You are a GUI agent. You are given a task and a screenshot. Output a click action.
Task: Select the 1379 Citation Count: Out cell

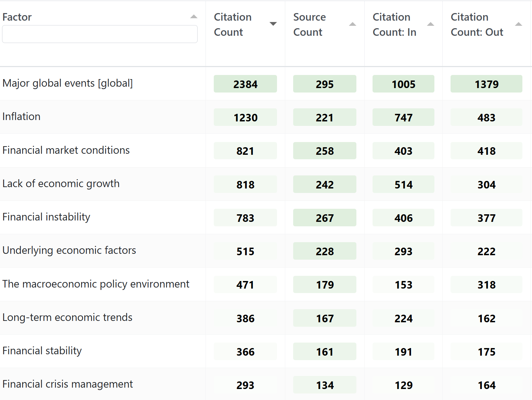pos(486,84)
